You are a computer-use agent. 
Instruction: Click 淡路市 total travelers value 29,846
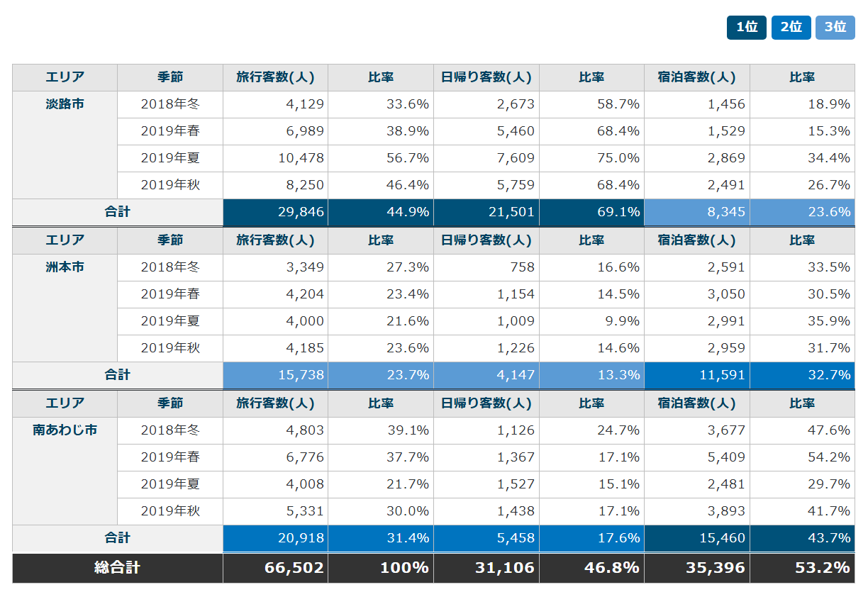coord(275,212)
